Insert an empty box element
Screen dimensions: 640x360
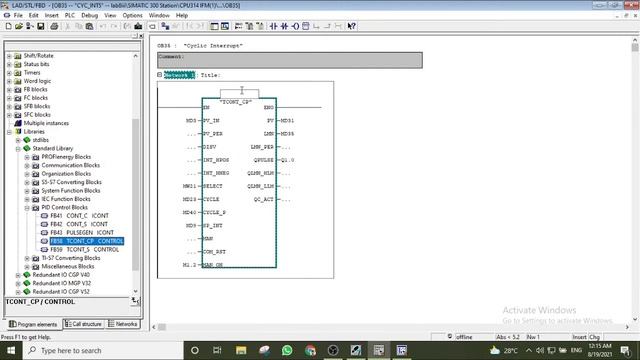point(305,26)
